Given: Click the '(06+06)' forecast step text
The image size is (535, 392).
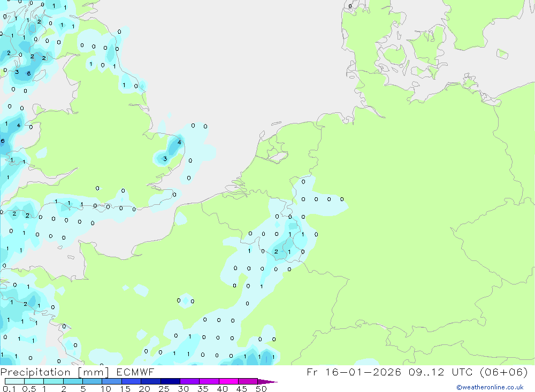Looking at the screenshot, I should pyautogui.click(x=503, y=372).
